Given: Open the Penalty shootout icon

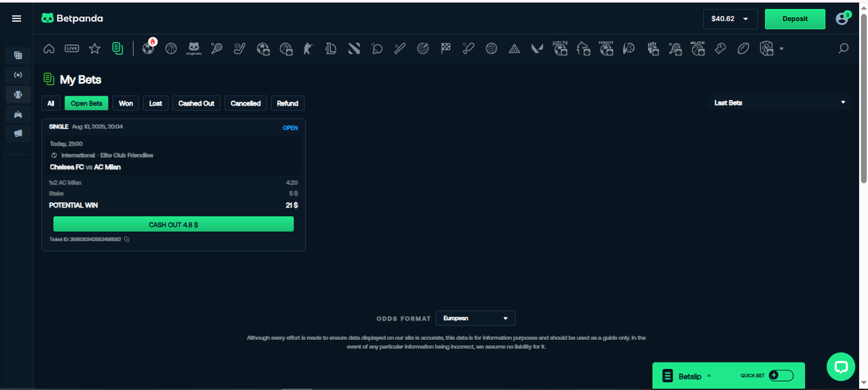Looking at the screenshot, I should point(606,48).
